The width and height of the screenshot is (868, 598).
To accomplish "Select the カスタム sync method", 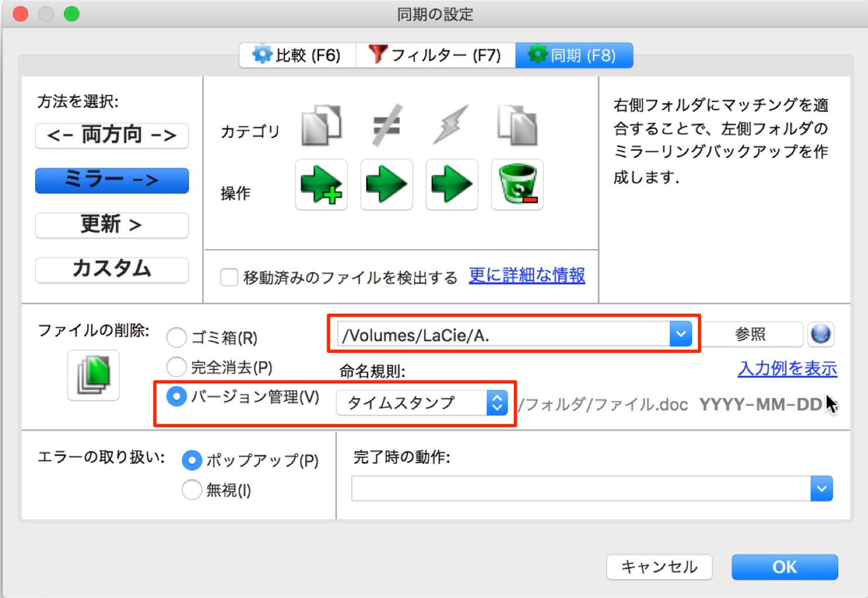I will (x=112, y=270).
